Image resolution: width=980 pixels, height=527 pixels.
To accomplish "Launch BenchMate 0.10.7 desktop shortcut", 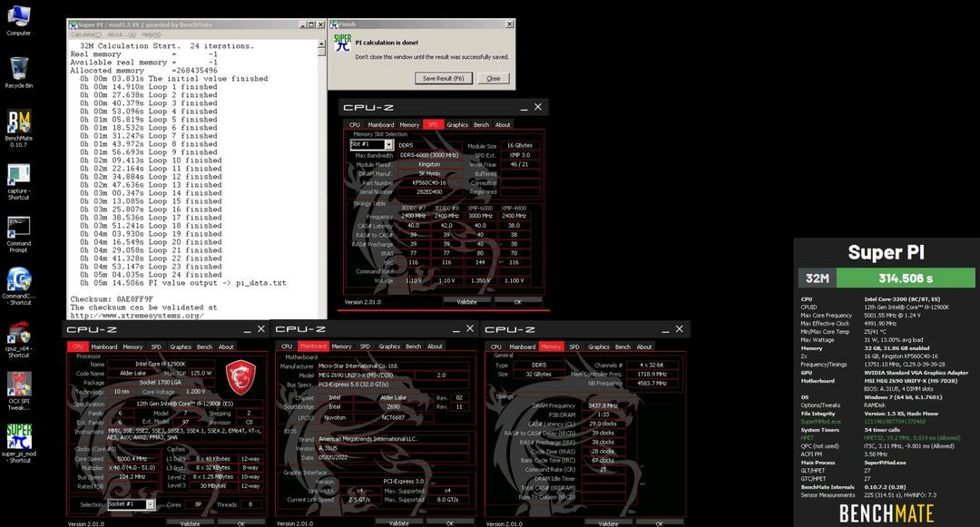I will click(x=18, y=129).
